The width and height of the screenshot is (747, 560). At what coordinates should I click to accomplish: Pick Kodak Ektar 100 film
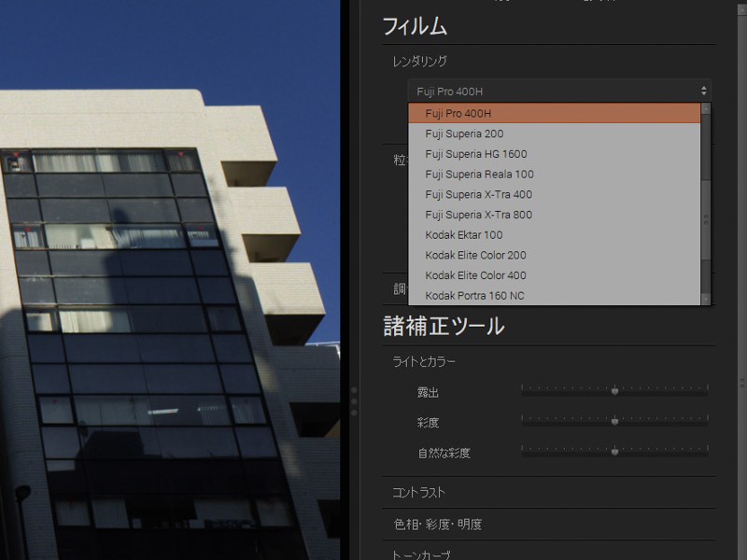click(x=555, y=235)
